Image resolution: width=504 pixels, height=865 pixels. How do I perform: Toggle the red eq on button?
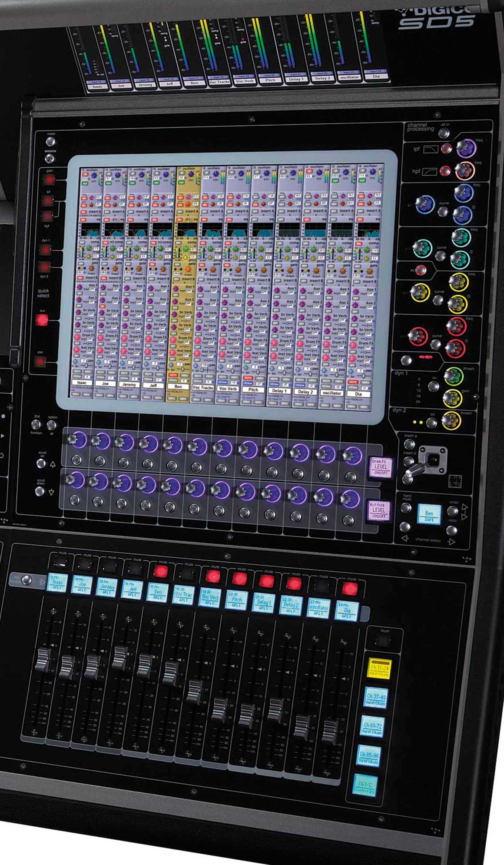[420, 270]
